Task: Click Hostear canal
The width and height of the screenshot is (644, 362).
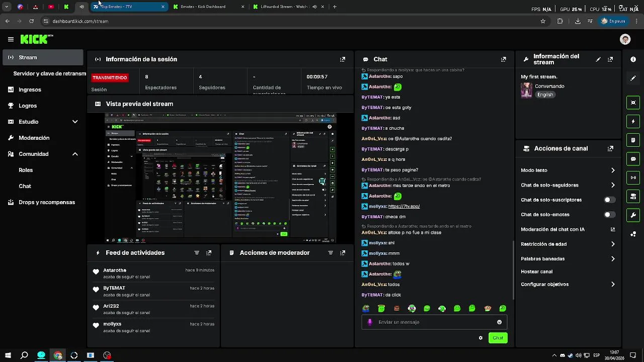Action: (536, 271)
